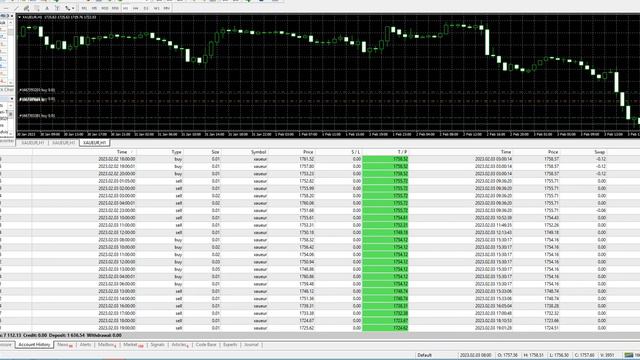Select the trendline drawing tool
The height and width of the screenshot is (360, 640).
coord(16,8)
